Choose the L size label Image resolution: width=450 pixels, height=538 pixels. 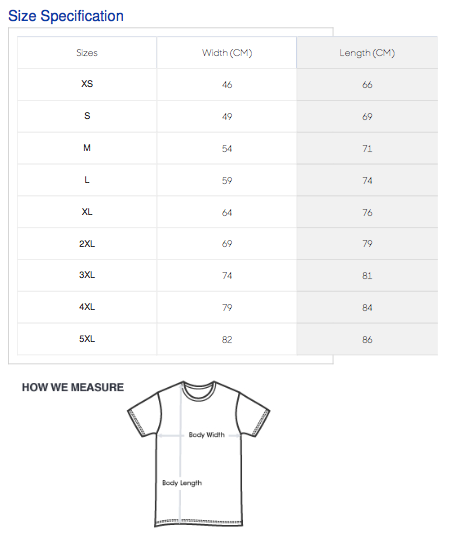click(87, 180)
